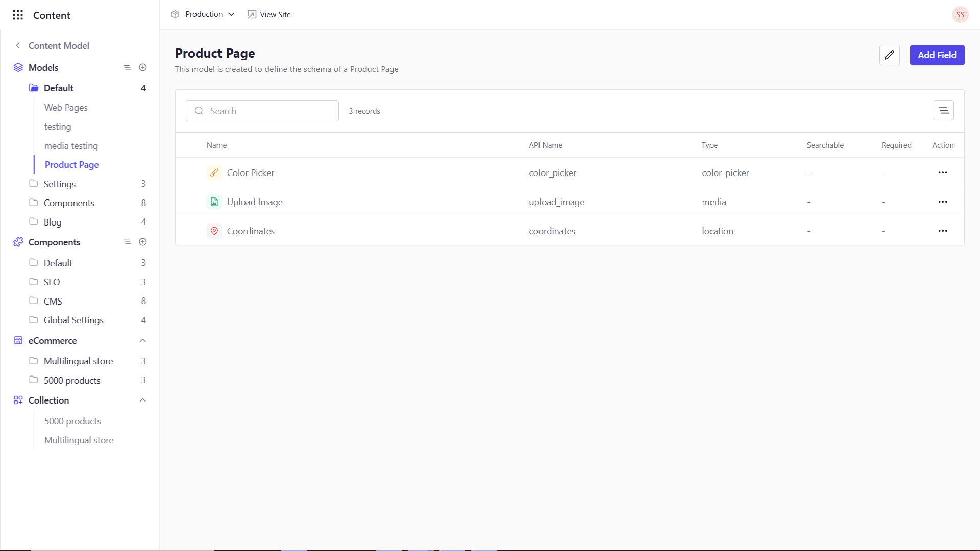Open the View Site link
Viewport: 980px width, 551px height.
pos(269,15)
